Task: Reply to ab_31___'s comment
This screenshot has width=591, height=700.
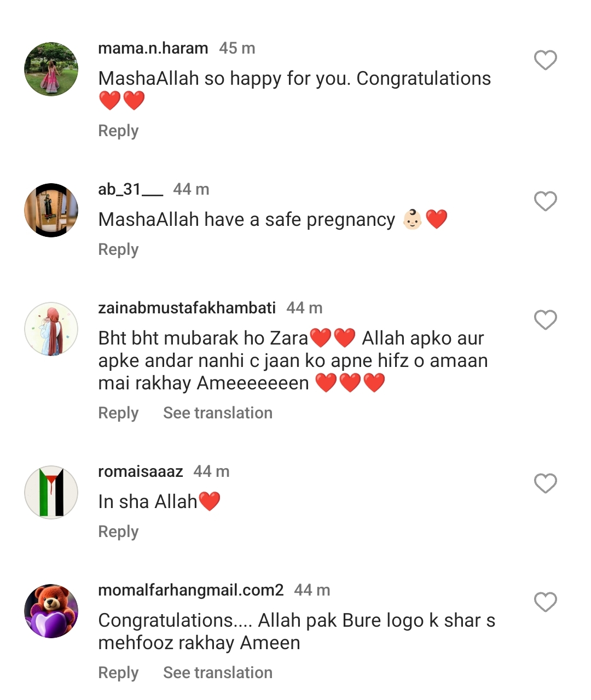Action: [x=118, y=249]
